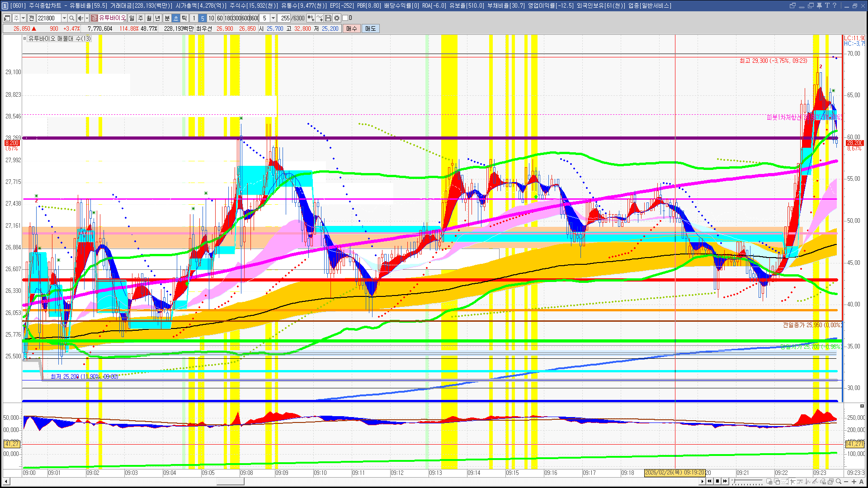Toggle the 분 (minute) period button
The image size is (868, 488).
click(x=167, y=18)
